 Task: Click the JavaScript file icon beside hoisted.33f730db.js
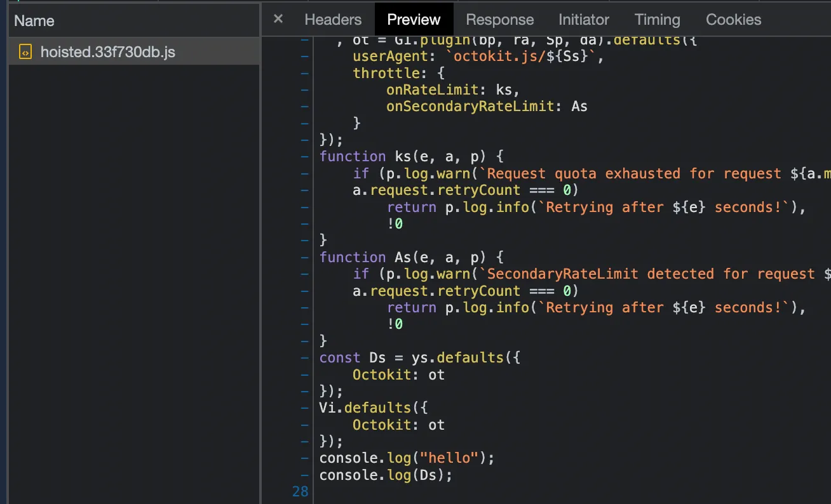tap(25, 52)
